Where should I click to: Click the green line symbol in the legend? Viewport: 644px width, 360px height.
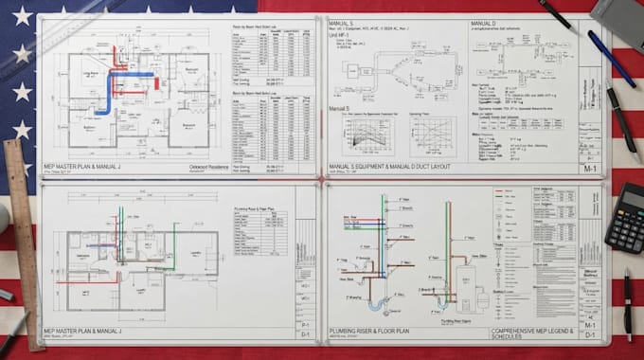(498, 196)
